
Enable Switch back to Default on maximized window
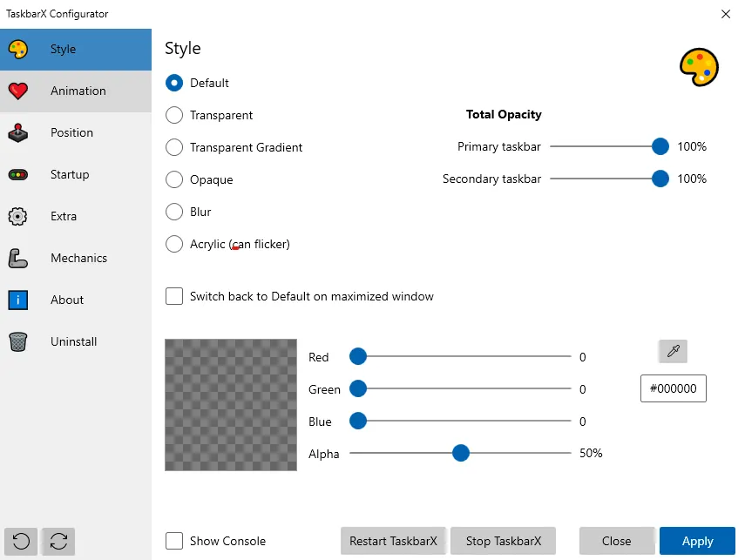(x=174, y=296)
